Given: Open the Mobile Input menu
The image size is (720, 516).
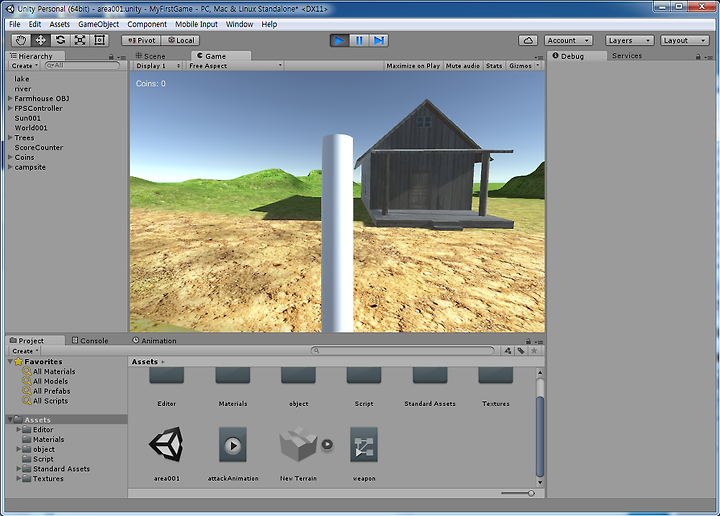Looking at the screenshot, I should click(196, 24).
